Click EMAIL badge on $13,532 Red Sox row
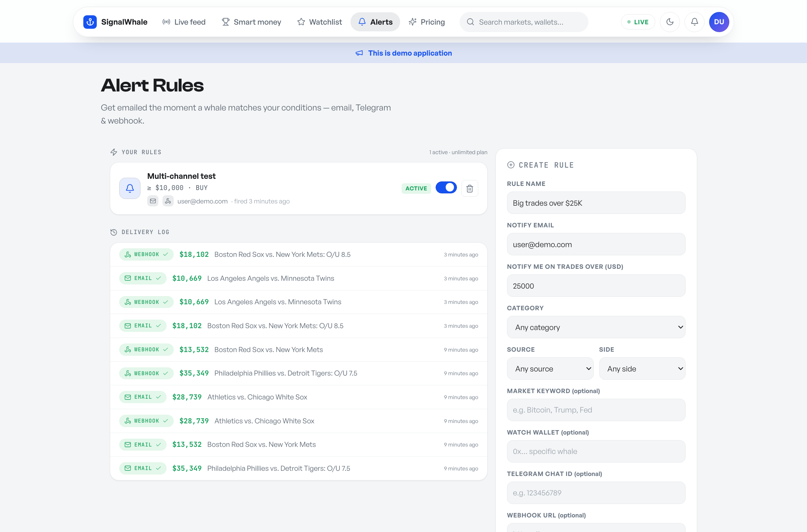The height and width of the screenshot is (532, 807). pos(143,445)
